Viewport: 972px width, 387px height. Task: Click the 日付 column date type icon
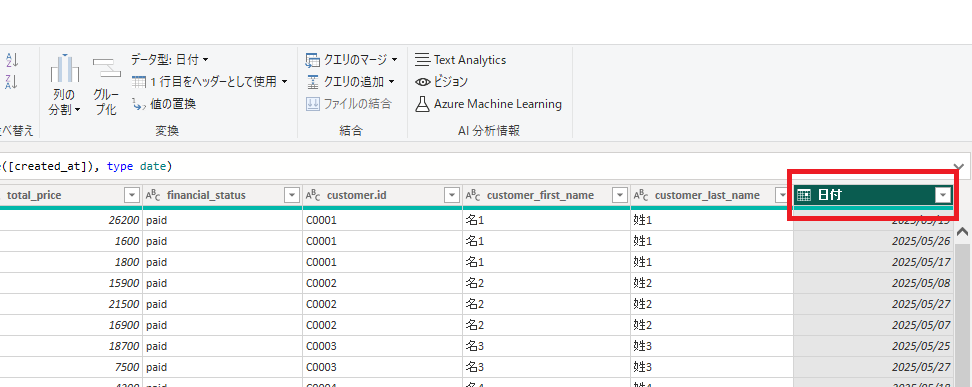point(804,195)
